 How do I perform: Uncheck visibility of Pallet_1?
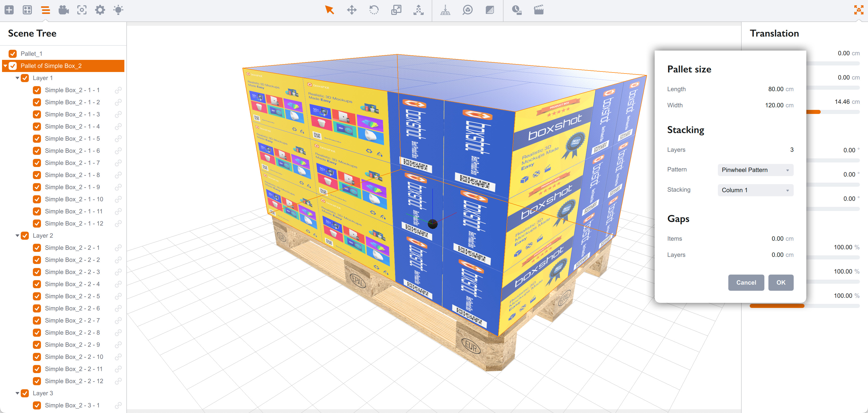pyautogui.click(x=13, y=53)
